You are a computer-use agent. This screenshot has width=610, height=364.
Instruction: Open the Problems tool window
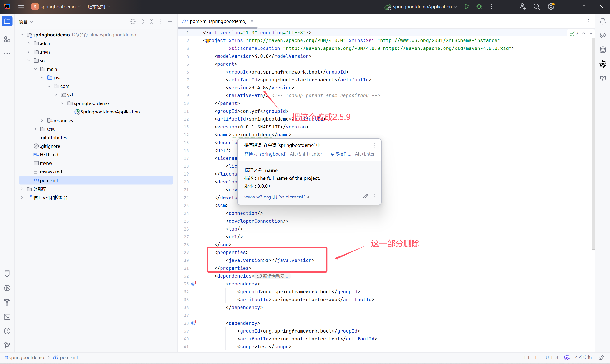pyautogui.click(x=7, y=331)
